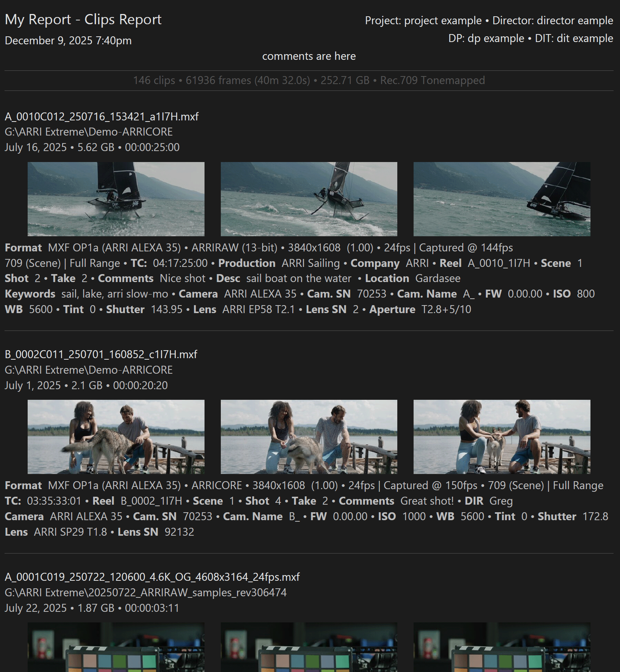Click the Keywords label in first clip metadata
620x672 pixels.
pyautogui.click(x=30, y=294)
